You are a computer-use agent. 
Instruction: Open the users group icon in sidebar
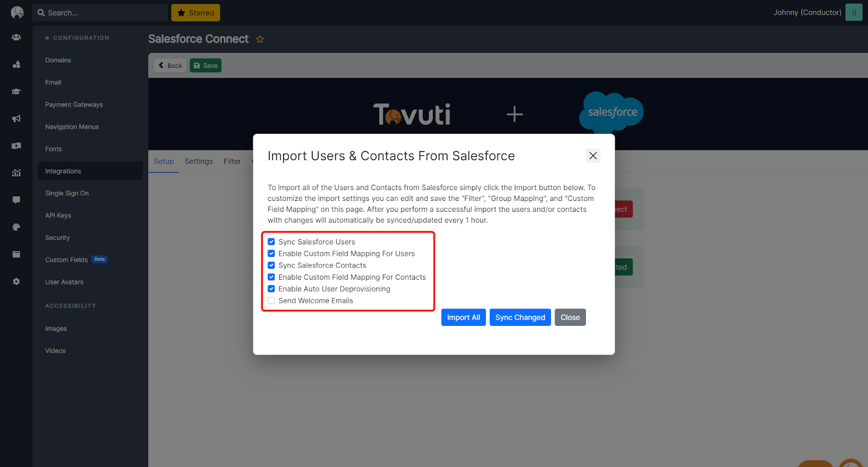[x=16, y=37]
